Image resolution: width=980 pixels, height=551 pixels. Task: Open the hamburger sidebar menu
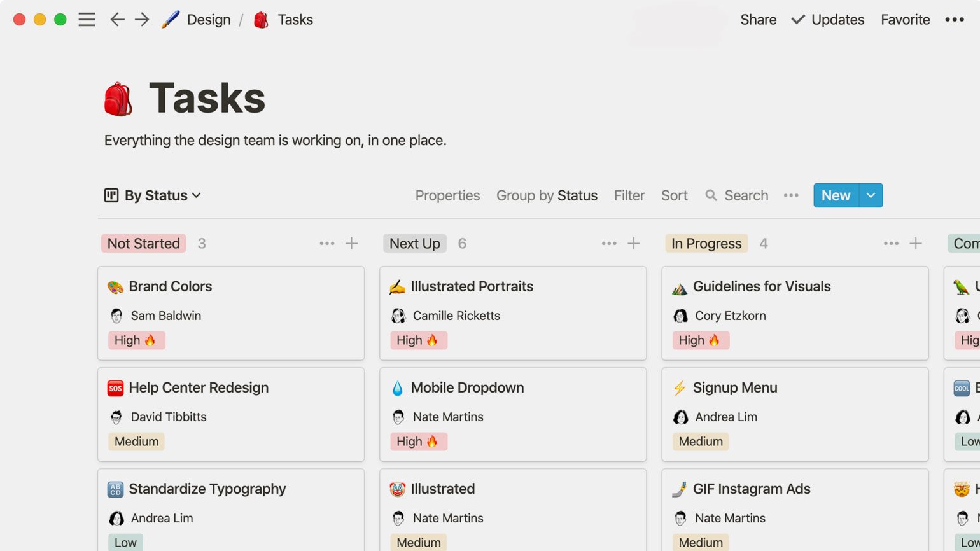click(87, 20)
